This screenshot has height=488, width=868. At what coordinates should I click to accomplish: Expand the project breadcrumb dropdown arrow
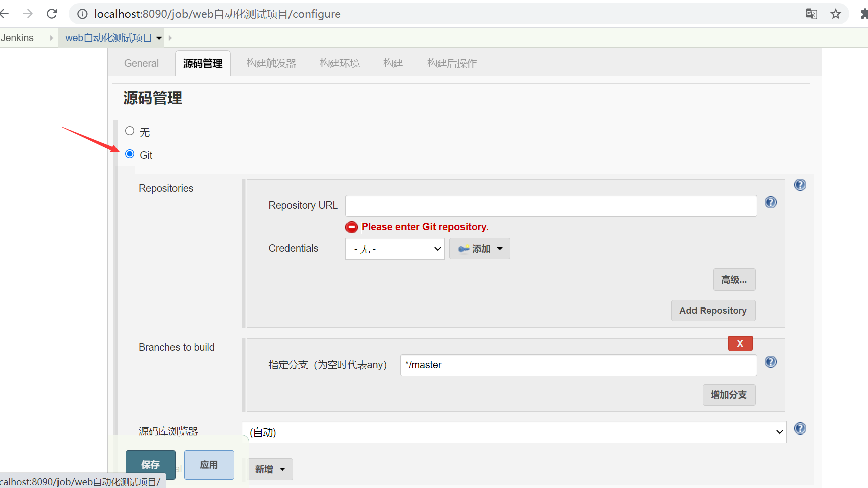159,38
